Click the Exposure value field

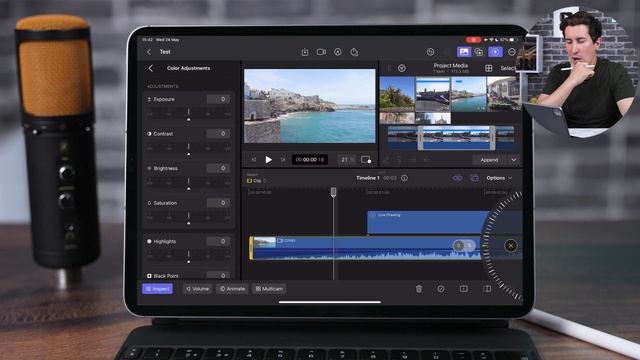[x=218, y=99]
